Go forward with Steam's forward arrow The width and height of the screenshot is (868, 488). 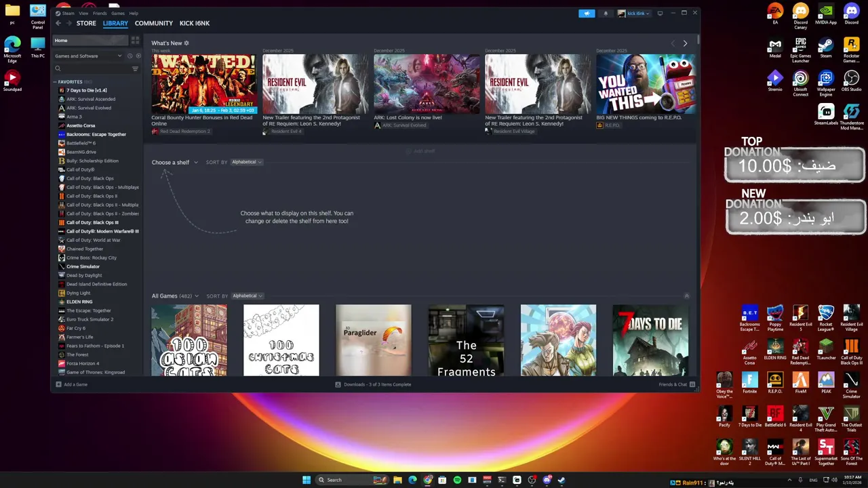[69, 23]
